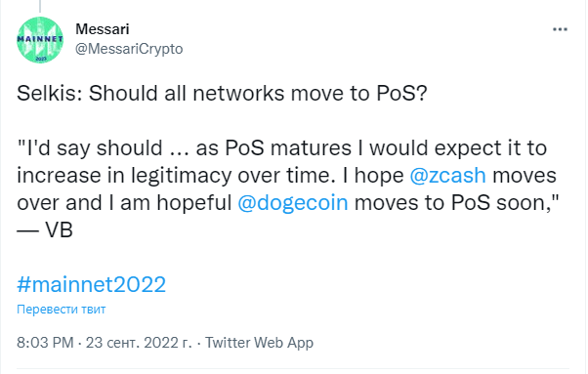Click the Messari display name

(x=103, y=29)
